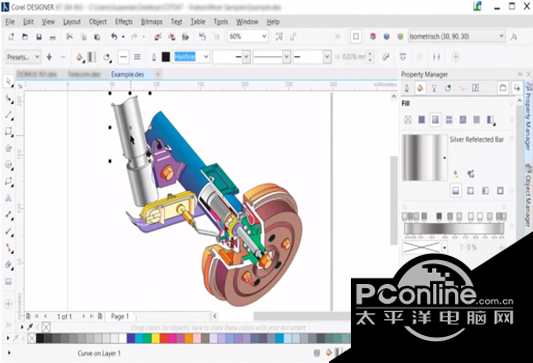The height and width of the screenshot is (363, 533).
Task: Click the Paste icon
Action: click(x=97, y=37)
